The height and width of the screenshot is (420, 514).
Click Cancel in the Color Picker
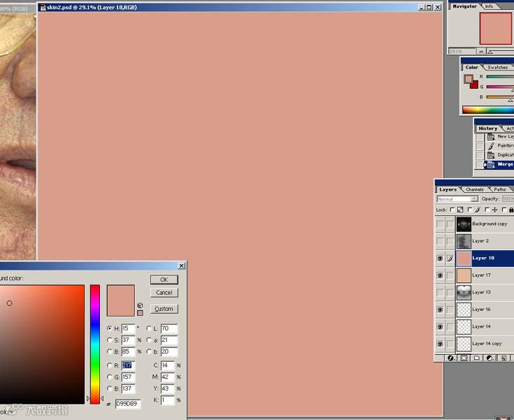click(x=164, y=293)
